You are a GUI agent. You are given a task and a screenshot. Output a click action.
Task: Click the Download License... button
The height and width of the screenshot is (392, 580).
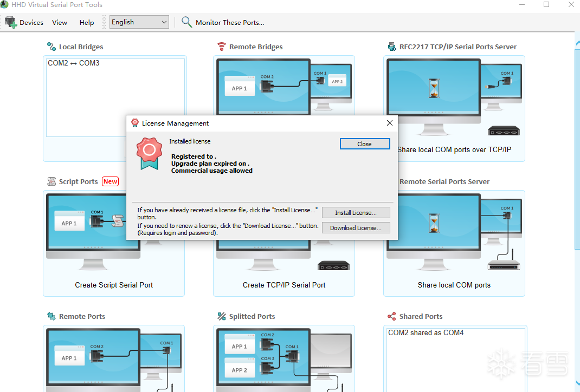356,228
